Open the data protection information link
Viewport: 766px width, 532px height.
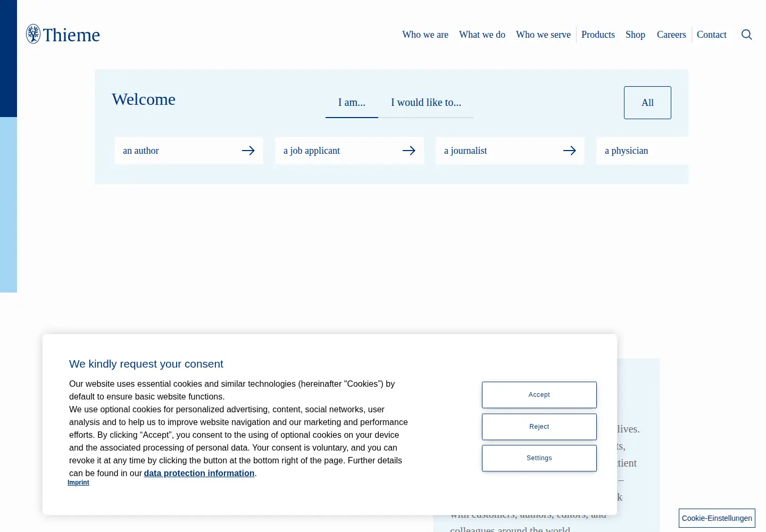click(199, 473)
